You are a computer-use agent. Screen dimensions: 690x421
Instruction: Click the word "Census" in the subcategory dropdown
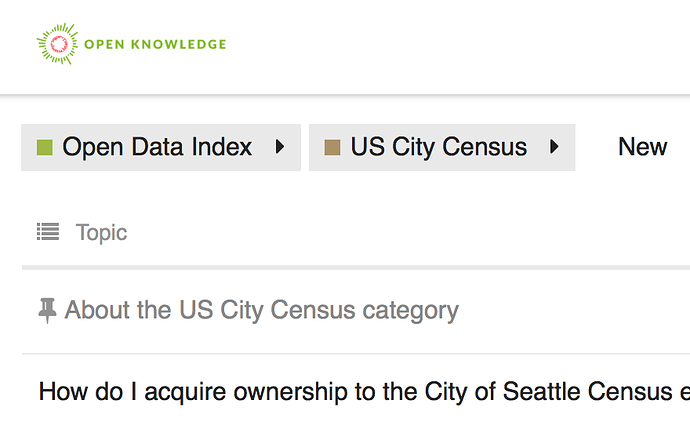tap(485, 148)
